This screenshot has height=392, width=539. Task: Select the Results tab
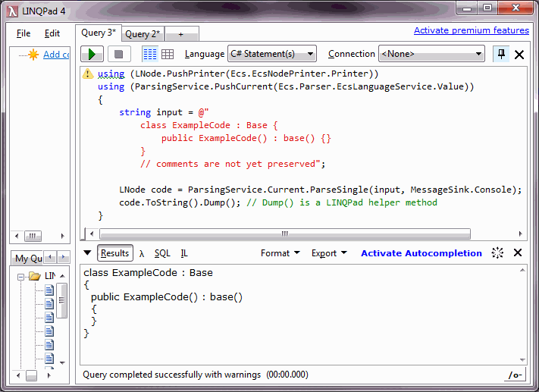114,253
